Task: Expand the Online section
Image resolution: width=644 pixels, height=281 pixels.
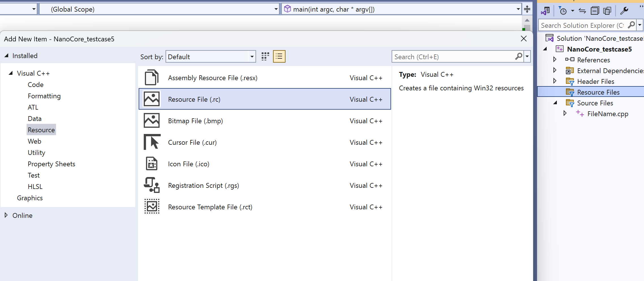Action: point(6,215)
